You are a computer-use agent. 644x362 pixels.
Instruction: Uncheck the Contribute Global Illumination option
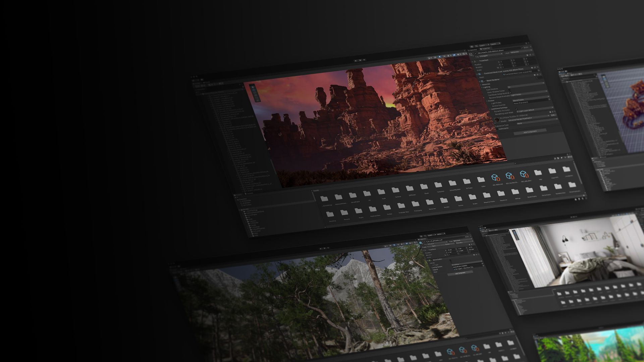511,93
